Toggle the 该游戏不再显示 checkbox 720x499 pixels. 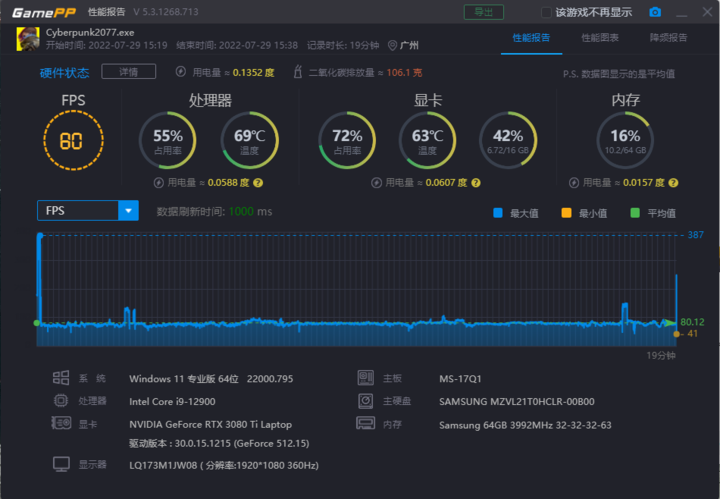pyautogui.click(x=546, y=12)
